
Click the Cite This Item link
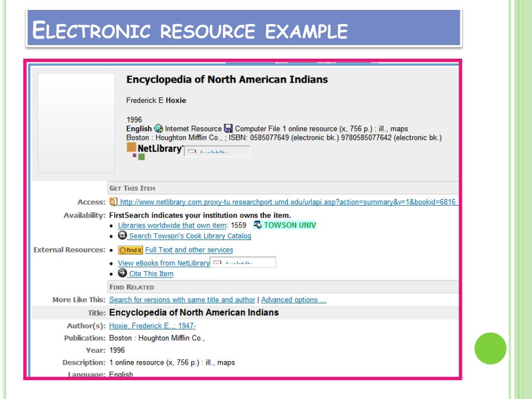(151, 274)
